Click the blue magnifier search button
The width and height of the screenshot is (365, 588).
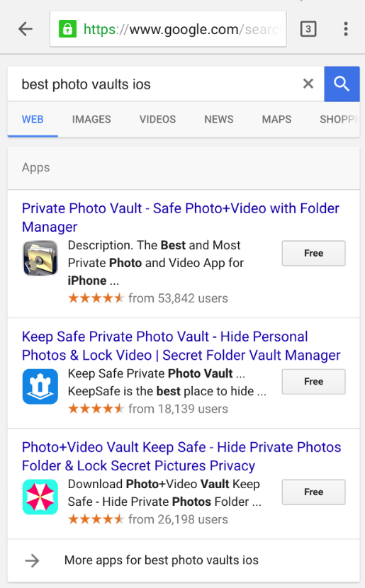pos(342,84)
